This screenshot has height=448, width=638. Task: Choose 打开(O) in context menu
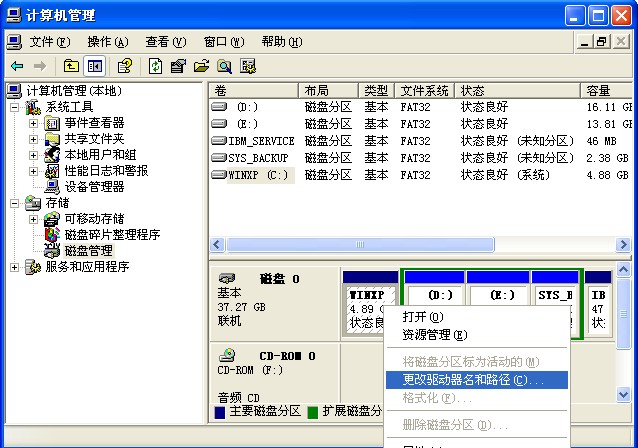[x=476, y=317]
